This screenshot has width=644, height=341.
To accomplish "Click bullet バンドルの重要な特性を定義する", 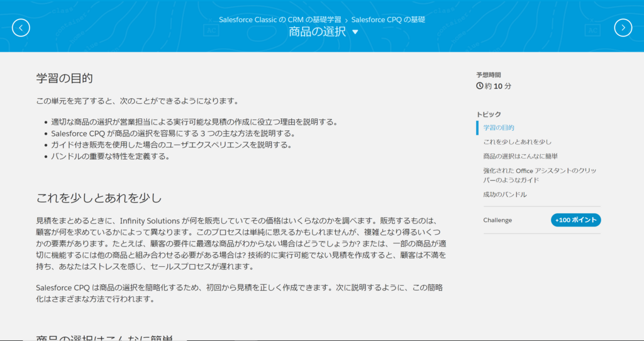I will (x=110, y=157).
